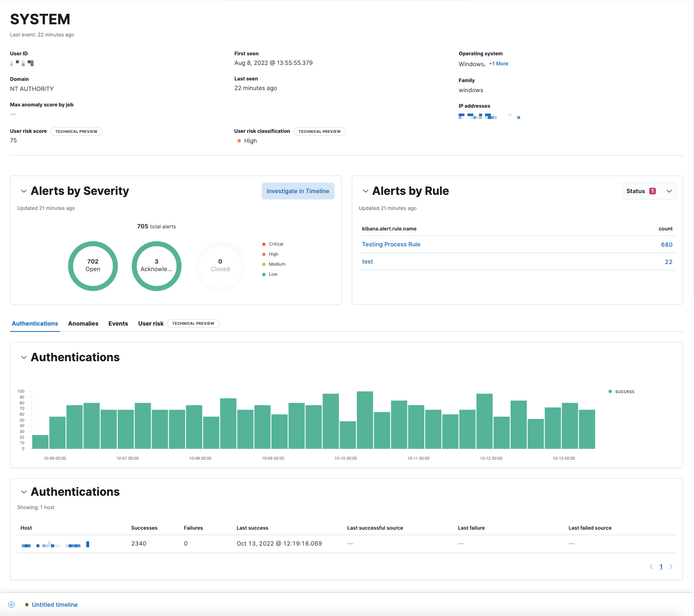Screen dimensions: 694x616
Task: Click the 702 Open alerts donut
Action: click(93, 266)
